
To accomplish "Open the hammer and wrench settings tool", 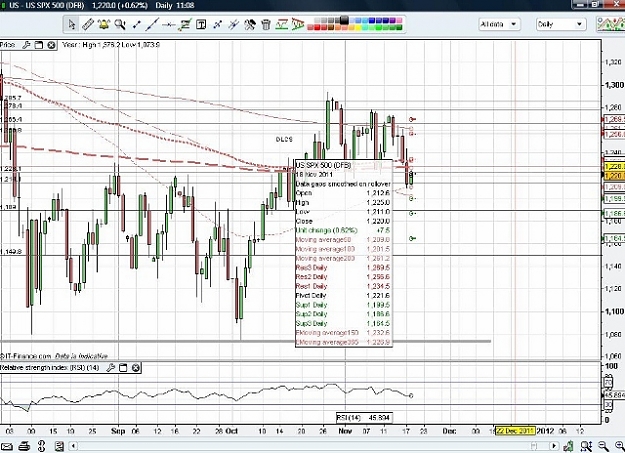I will (250, 24).
